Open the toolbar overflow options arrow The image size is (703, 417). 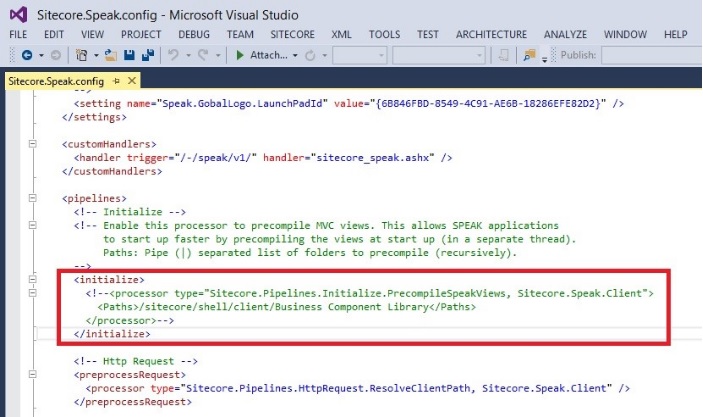pos(544,59)
